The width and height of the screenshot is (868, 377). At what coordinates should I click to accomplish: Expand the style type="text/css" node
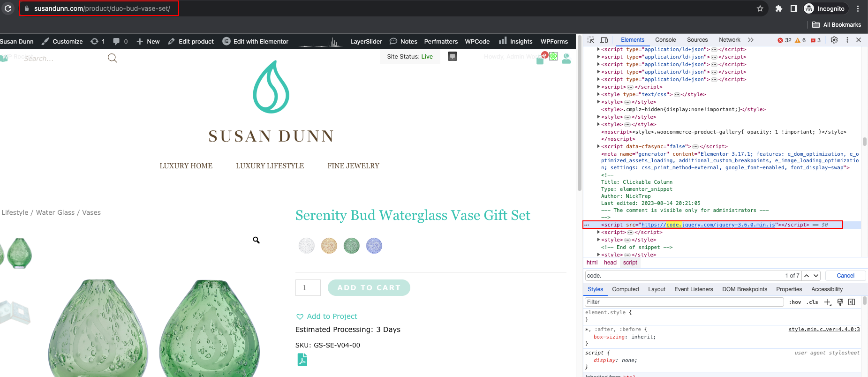pyautogui.click(x=599, y=94)
